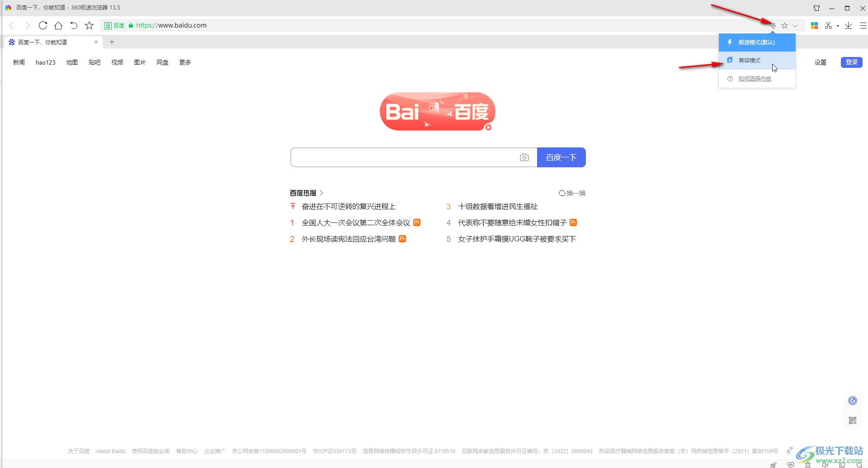Click the 证 百度 site certificate badge
This screenshot has width=868, height=468.
click(114, 25)
